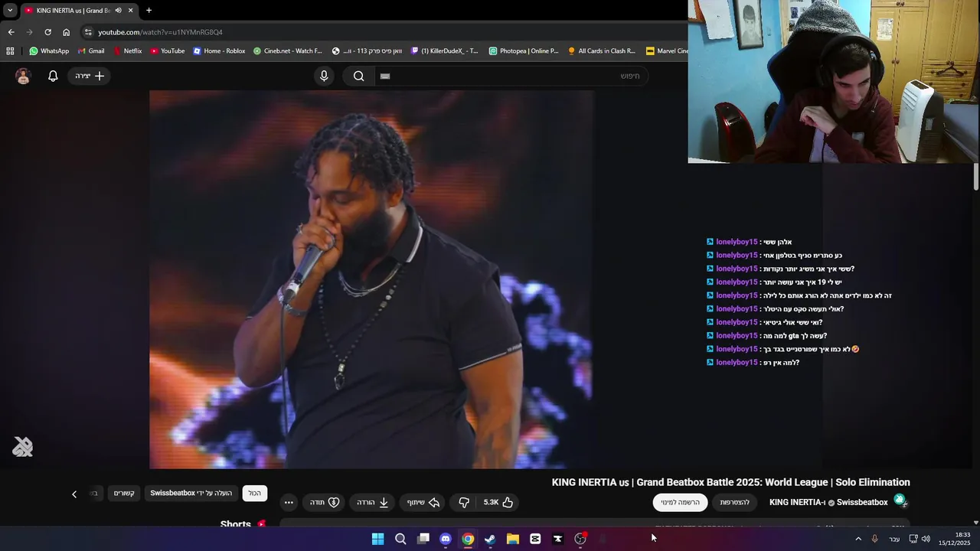The image size is (980, 551).
Task: Click the webcam overlay feed
Action: [833, 81]
